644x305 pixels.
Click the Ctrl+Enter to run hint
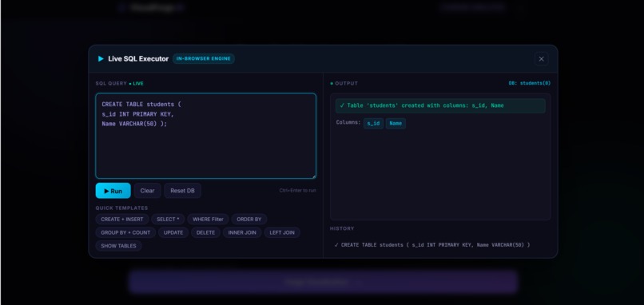298,191
